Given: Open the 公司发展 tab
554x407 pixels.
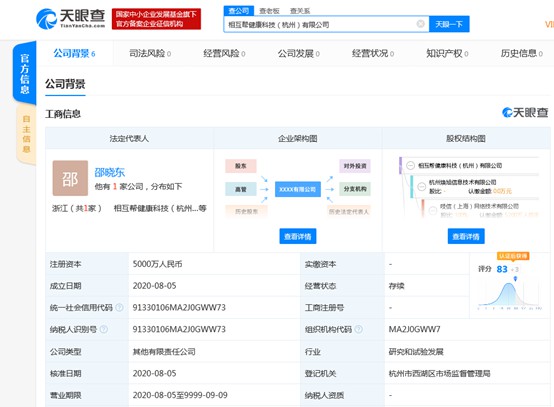Looking at the screenshot, I should [x=299, y=53].
